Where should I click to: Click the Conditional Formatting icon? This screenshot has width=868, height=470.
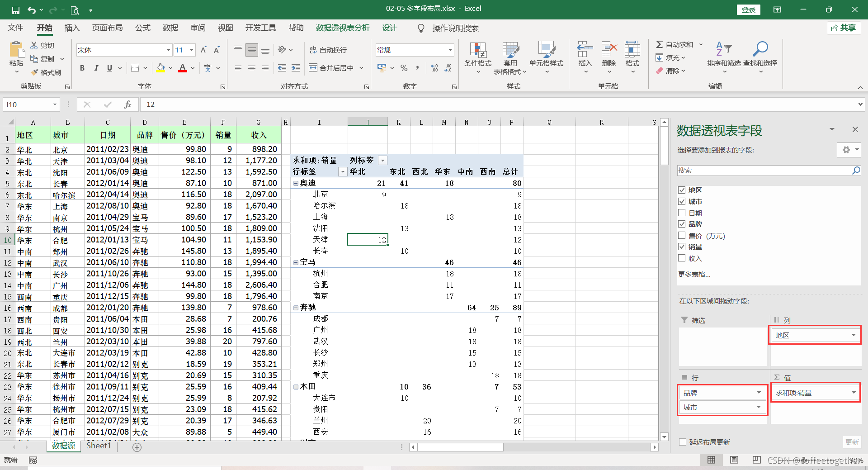pos(478,50)
